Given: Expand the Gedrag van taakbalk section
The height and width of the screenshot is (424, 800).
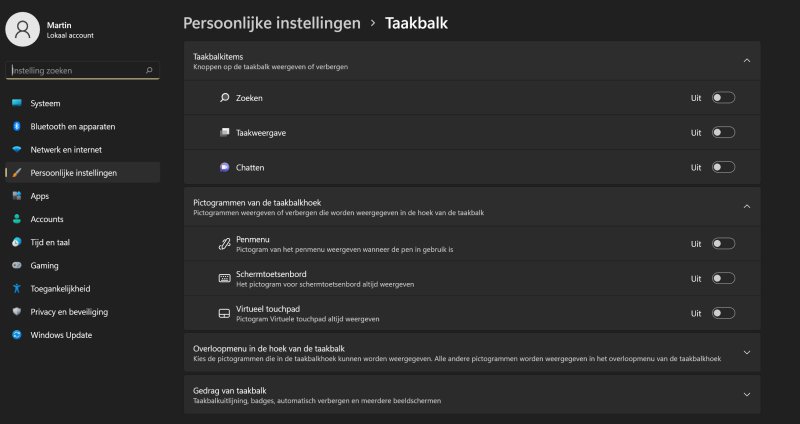Looking at the screenshot, I should click(746, 394).
